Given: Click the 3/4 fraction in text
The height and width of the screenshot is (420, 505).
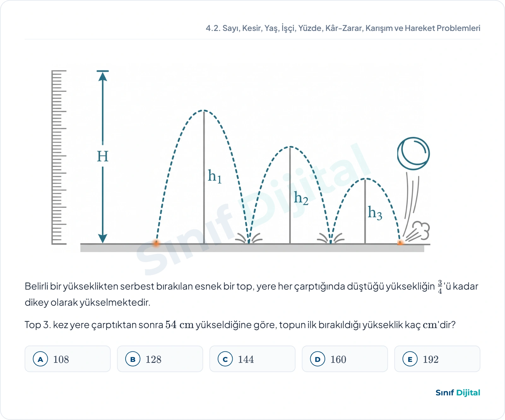Looking at the screenshot, I should tap(440, 286).
